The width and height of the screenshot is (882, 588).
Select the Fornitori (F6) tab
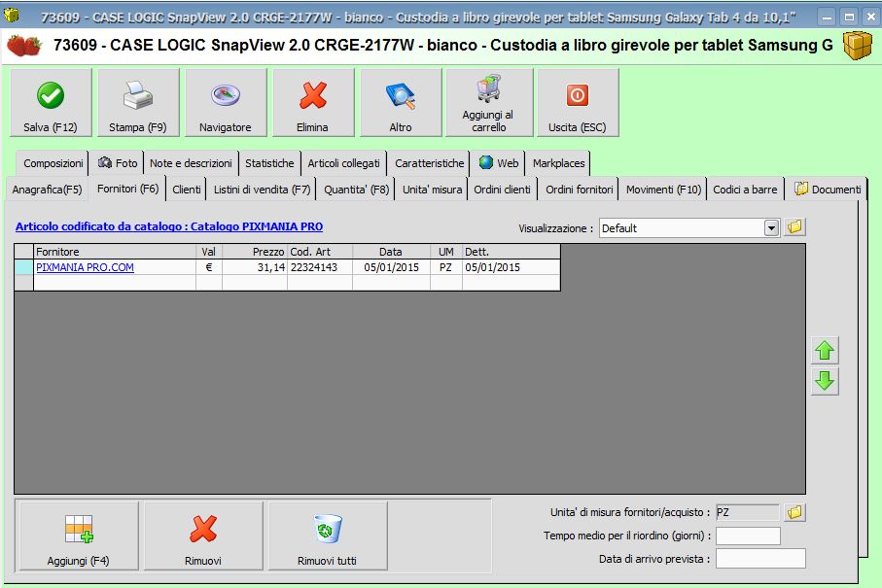[127, 189]
